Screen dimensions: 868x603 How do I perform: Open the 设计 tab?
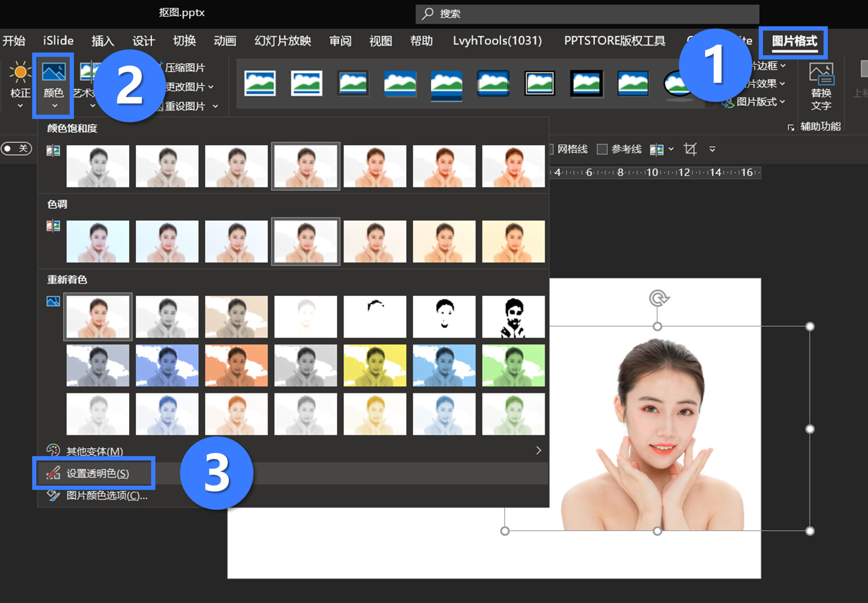pos(144,41)
